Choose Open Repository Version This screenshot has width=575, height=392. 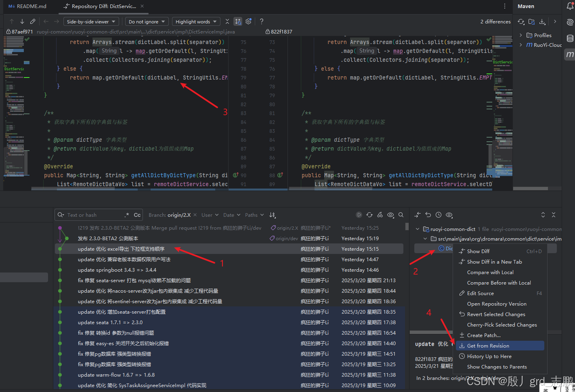coord(500,304)
